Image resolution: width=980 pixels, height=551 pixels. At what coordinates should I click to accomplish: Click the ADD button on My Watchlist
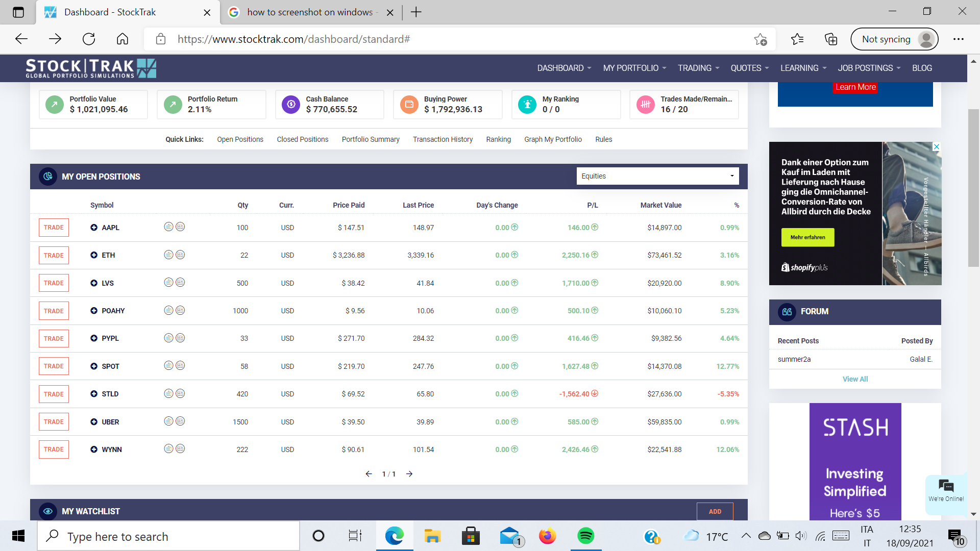(715, 511)
